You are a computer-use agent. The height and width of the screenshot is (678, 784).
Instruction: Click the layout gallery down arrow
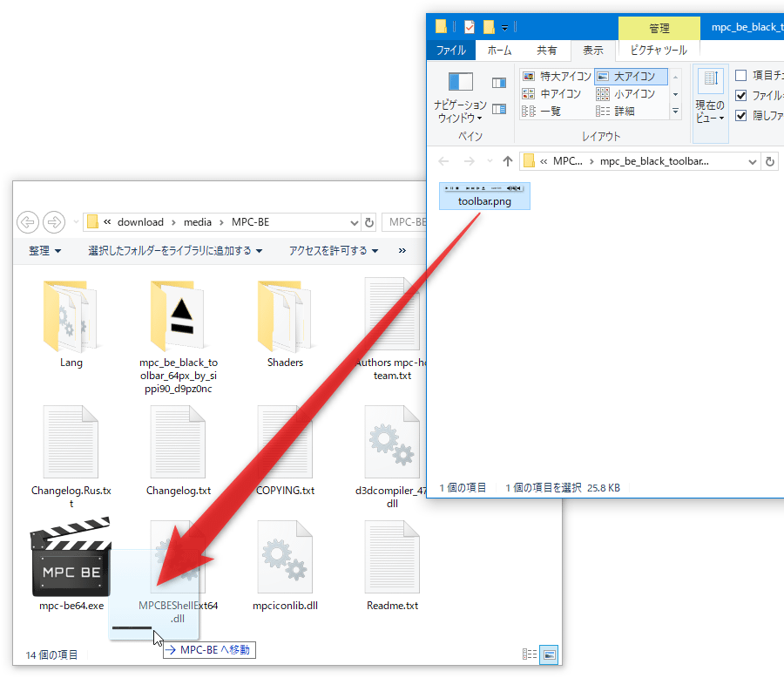click(x=675, y=94)
